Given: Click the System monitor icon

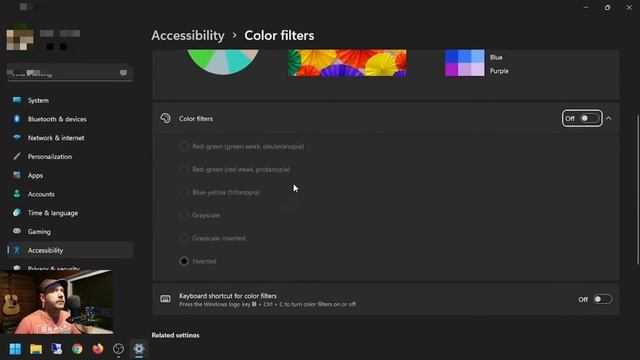Looking at the screenshot, I should click(17, 100).
